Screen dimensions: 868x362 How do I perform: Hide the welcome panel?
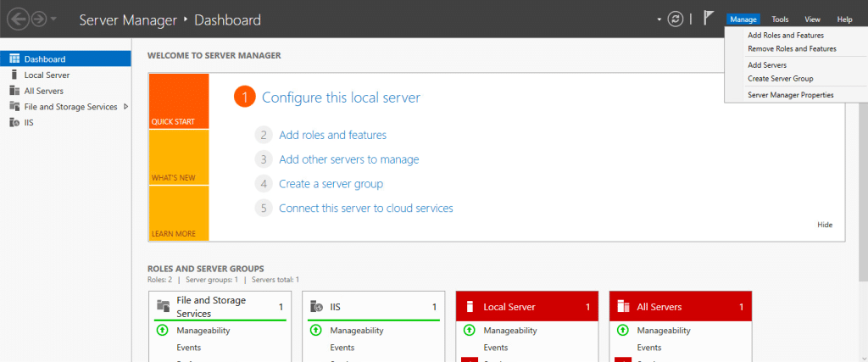point(825,225)
